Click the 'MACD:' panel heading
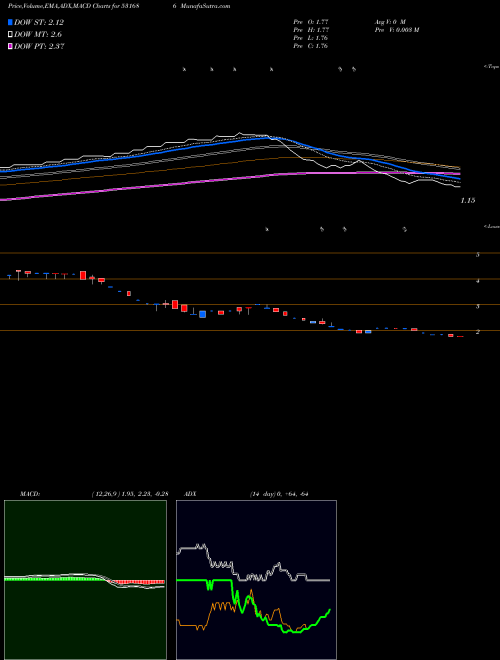This screenshot has height=660, width=500. (x=30, y=494)
